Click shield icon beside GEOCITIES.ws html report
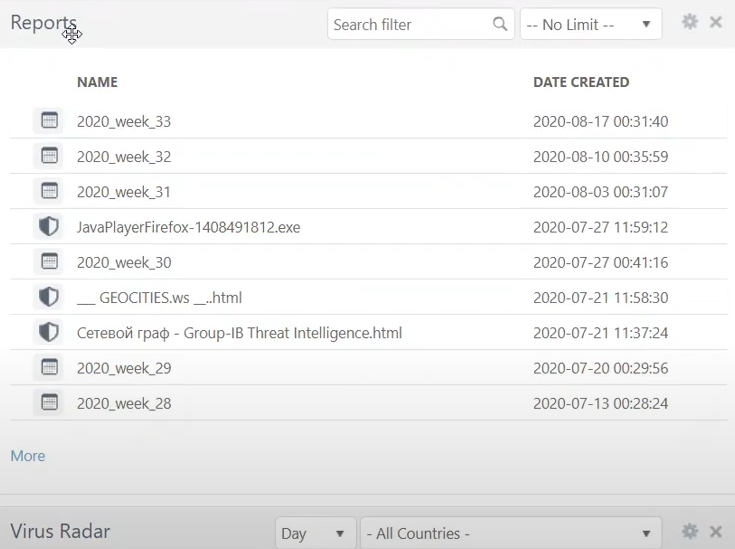Viewport: 735px width, 549px height. 48,297
